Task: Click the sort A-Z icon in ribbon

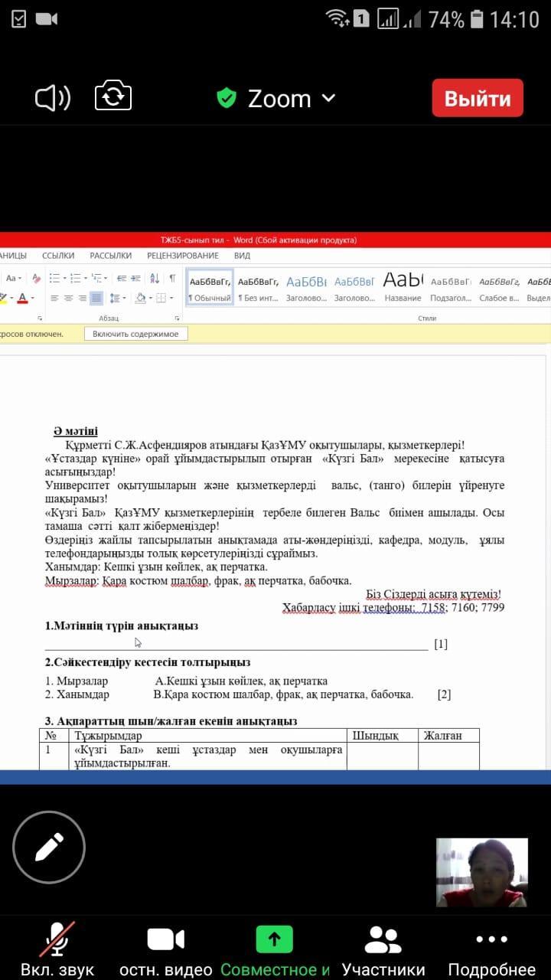Action: tap(155, 279)
